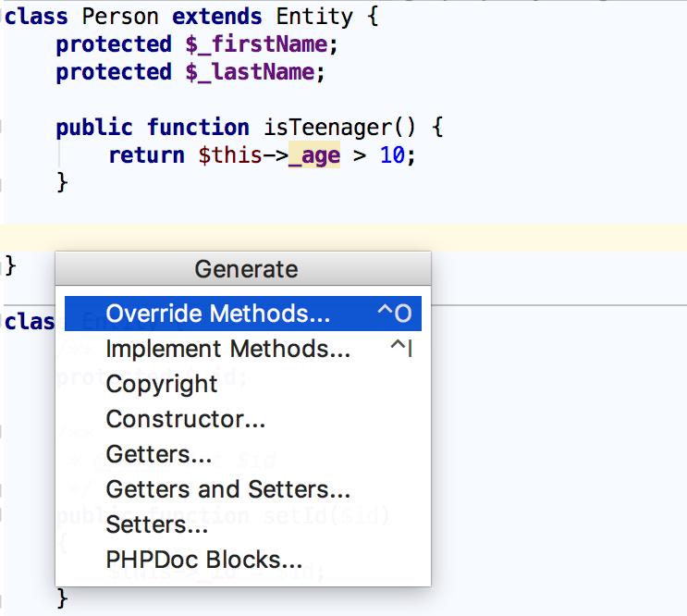Open PHPDoc Blocks... generator

[x=203, y=560]
